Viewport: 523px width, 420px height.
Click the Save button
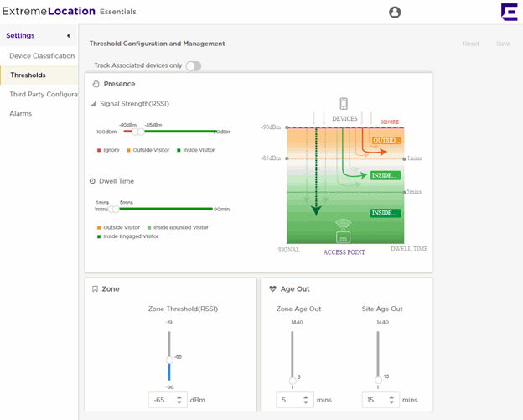pos(503,44)
